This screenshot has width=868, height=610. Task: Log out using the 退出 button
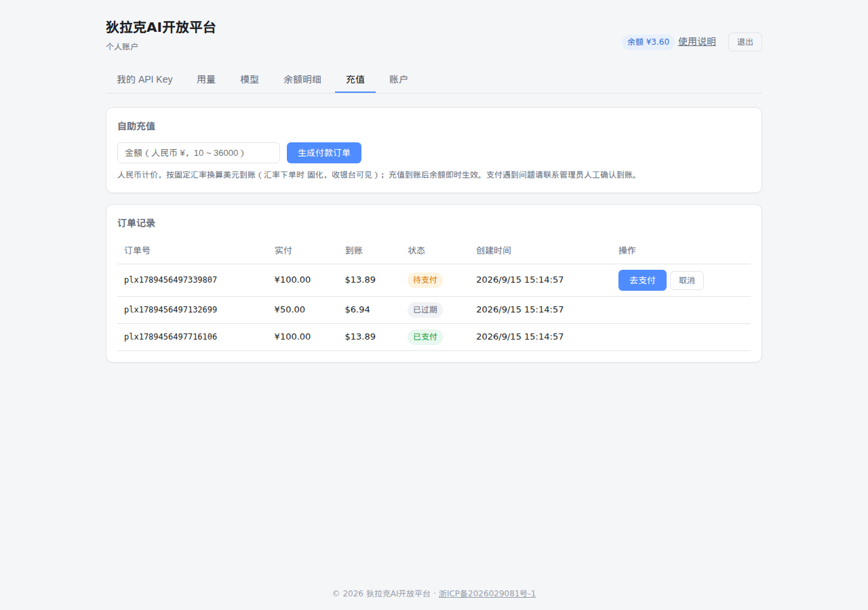click(x=745, y=42)
